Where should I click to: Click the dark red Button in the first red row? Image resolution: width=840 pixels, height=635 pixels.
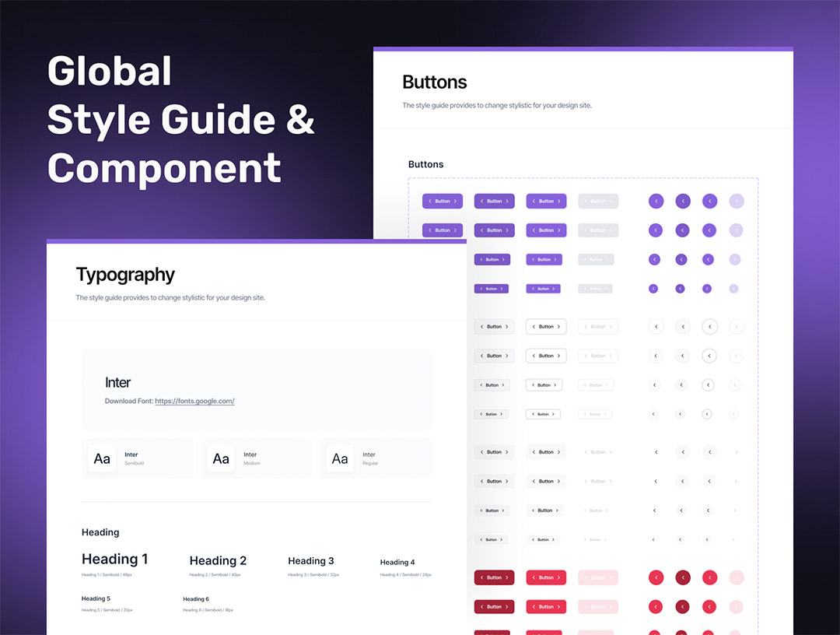click(x=494, y=577)
